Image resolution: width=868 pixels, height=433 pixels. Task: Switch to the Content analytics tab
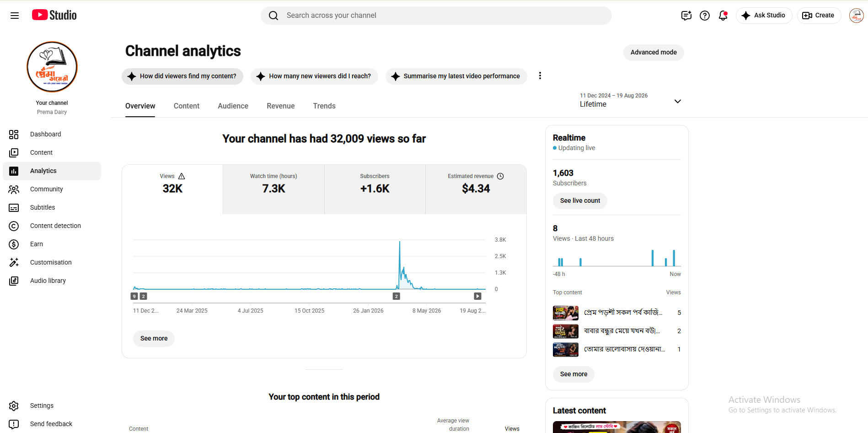pyautogui.click(x=187, y=106)
